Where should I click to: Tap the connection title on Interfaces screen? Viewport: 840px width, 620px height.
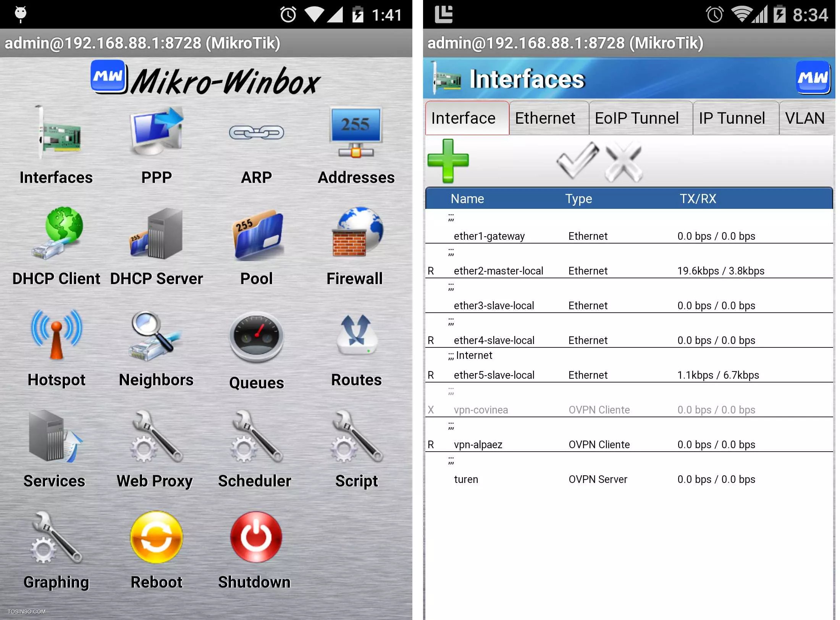565,43
